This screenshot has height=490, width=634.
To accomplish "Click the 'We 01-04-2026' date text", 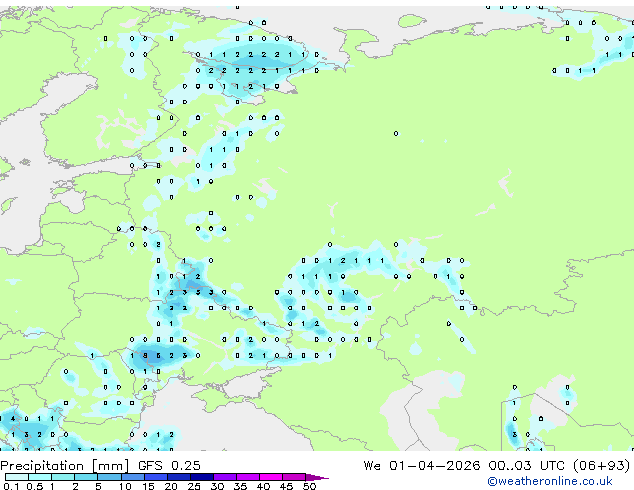I will click(x=422, y=466).
